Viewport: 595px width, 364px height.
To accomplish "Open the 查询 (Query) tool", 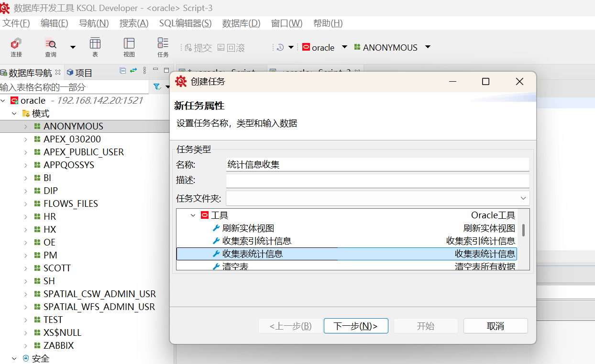I will (x=50, y=47).
